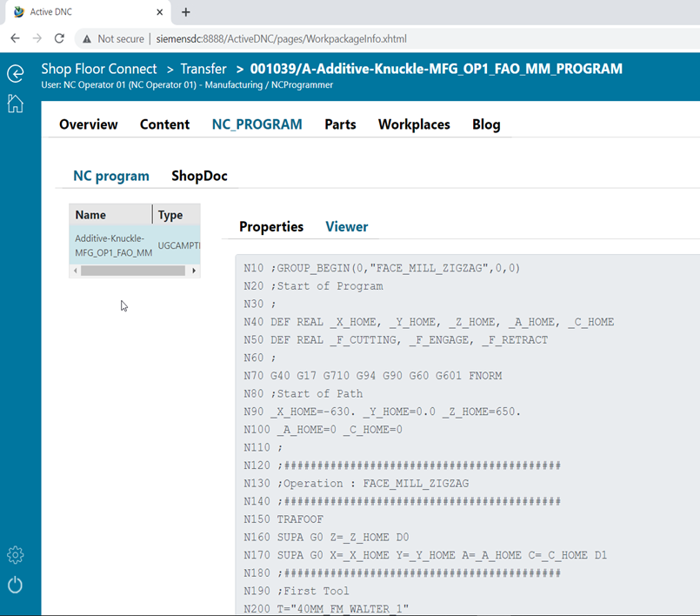The image size is (700, 616).
Task: Click the N70 G40 G17 G710 line
Action: (x=372, y=376)
